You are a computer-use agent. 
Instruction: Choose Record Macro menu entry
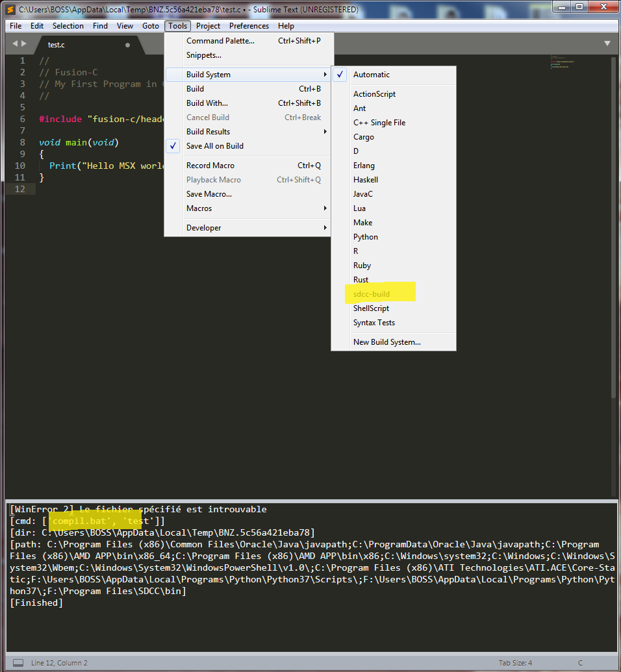[x=248, y=166]
